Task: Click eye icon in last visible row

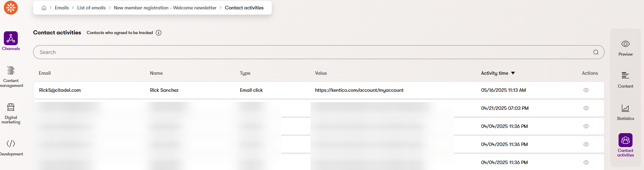Action: (586, 162)
